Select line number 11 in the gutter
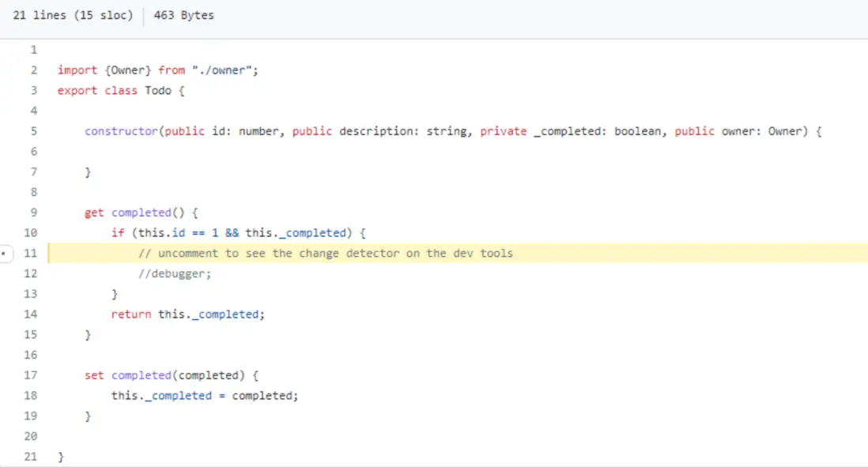 [32, 254]
